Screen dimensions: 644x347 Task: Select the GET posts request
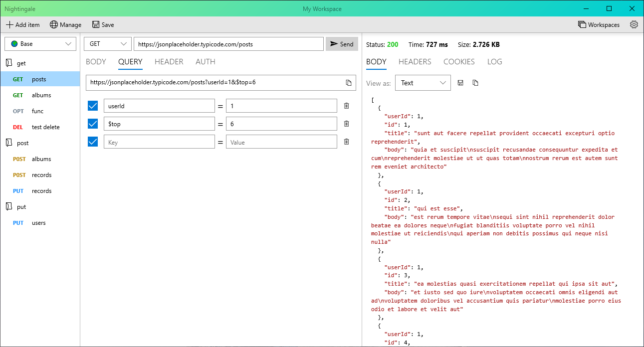click(40, 79)
